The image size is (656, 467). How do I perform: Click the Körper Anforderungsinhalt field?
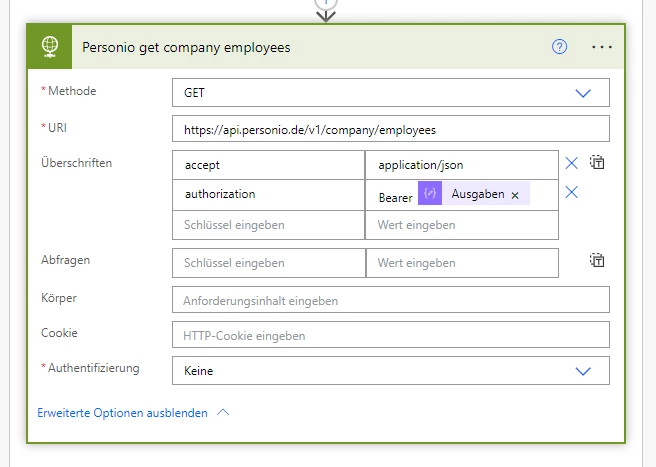coord(391,300)
